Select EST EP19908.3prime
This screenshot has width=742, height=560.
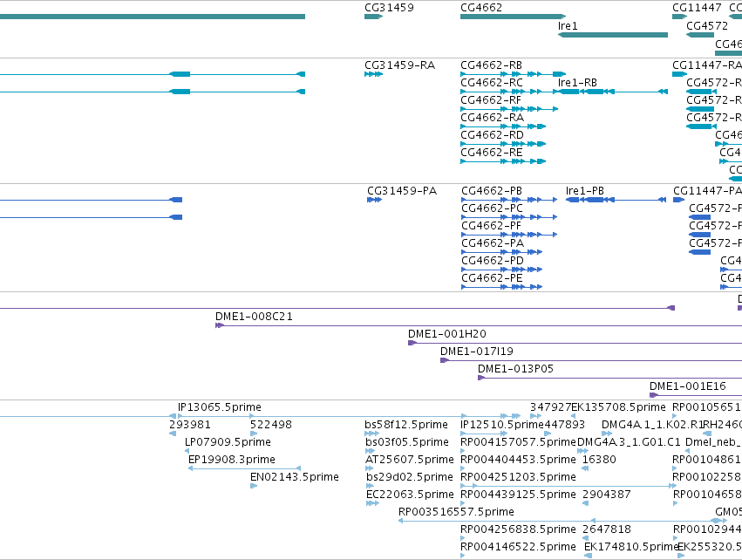click(x=232, y=460)
